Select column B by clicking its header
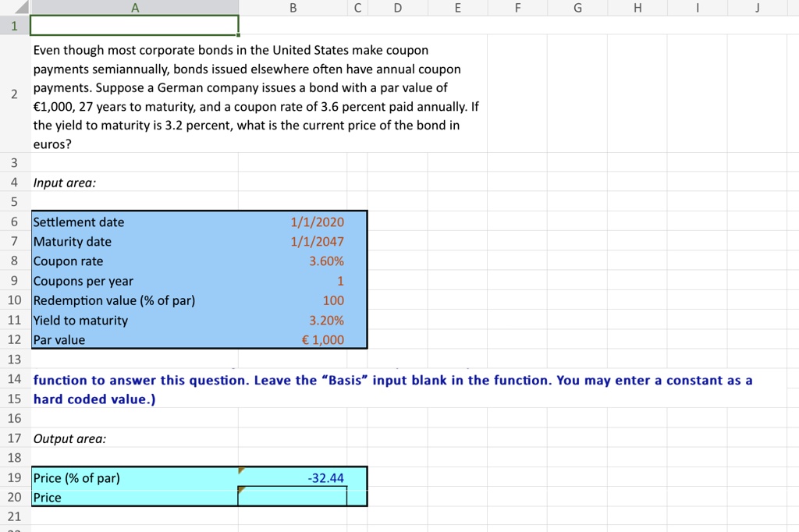Screen dimensions: 799x532 (293, 7)
